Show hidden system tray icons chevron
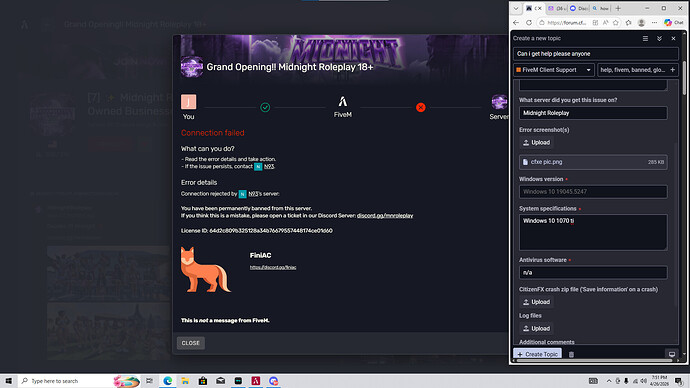 point(609,381)
